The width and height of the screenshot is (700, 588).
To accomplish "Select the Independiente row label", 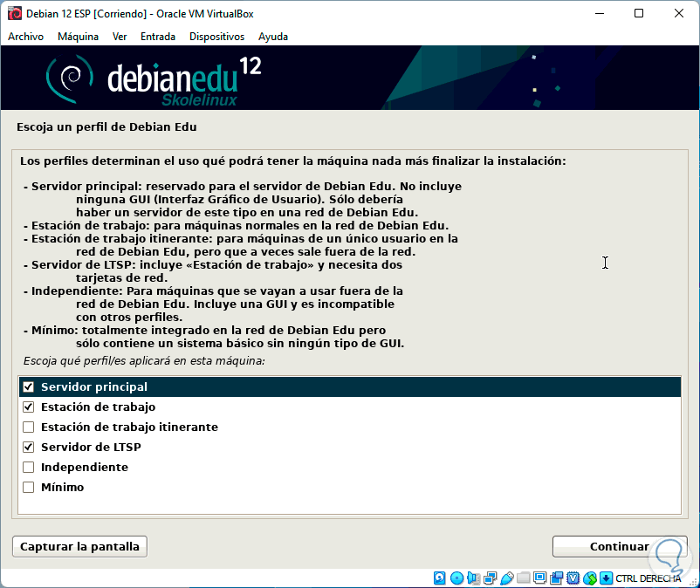I will tap(85, 467).
